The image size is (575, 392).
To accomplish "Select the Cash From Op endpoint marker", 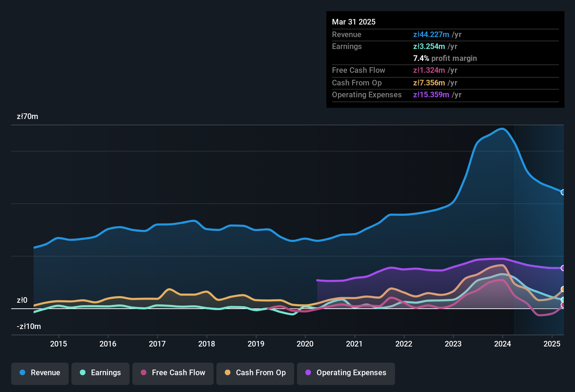I will pyautogui.click(x=563, y=289).
